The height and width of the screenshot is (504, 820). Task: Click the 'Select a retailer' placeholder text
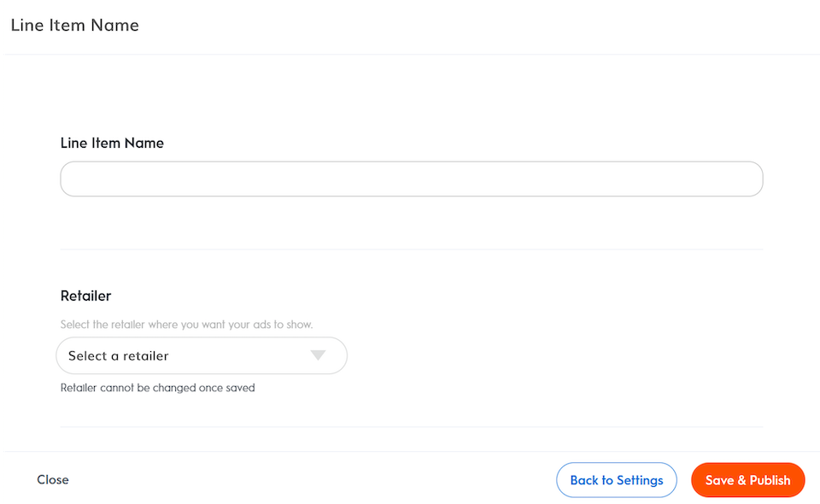(x=119, y=355)
